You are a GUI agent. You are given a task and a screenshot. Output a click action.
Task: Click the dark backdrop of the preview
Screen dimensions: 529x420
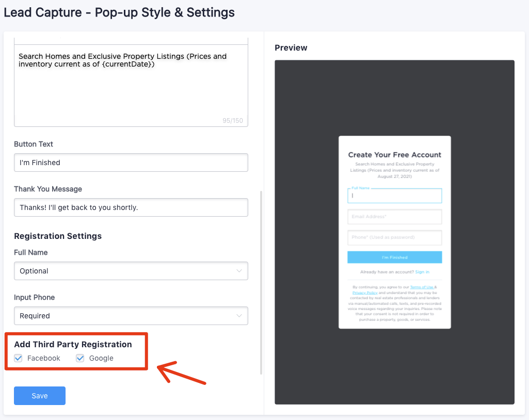click(x=304, y=232)
